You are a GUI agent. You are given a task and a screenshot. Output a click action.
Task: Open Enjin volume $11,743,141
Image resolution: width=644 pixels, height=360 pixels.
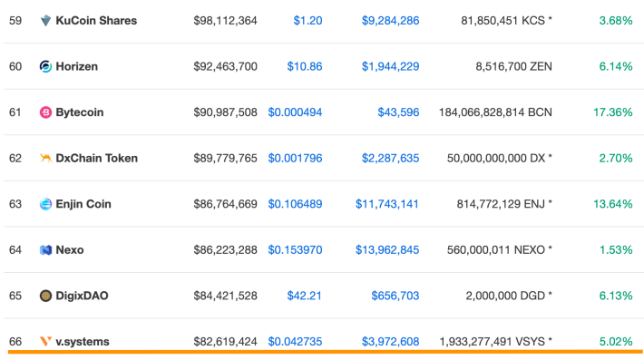click(x=387, y=204)
